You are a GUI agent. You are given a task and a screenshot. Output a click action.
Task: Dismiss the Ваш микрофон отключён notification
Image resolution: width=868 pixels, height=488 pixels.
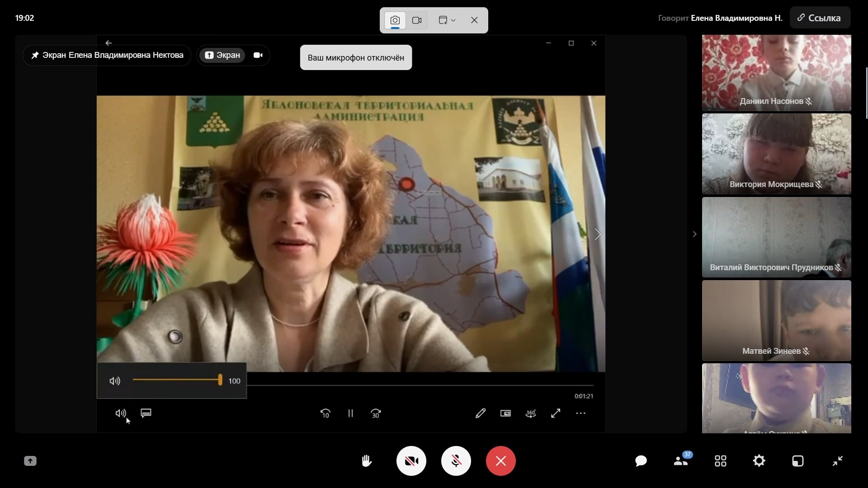(x=356, y=57)
